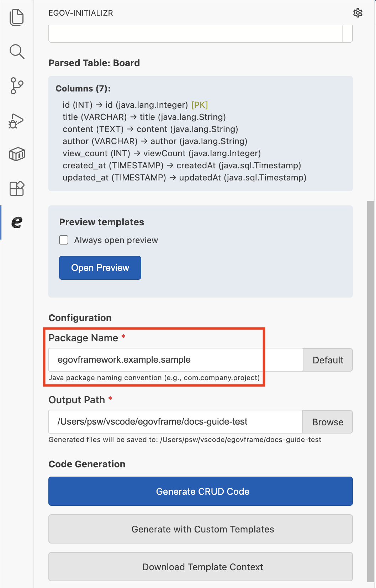Open the Explorer view in the activity bar
376x588 pixels.
(x=17, y=17)
